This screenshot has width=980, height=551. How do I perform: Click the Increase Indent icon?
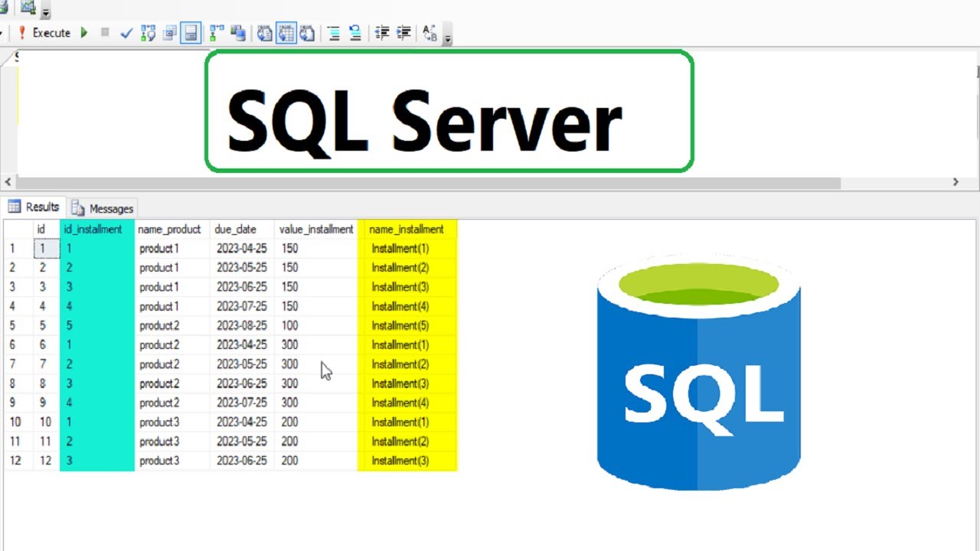pos(403,33)
